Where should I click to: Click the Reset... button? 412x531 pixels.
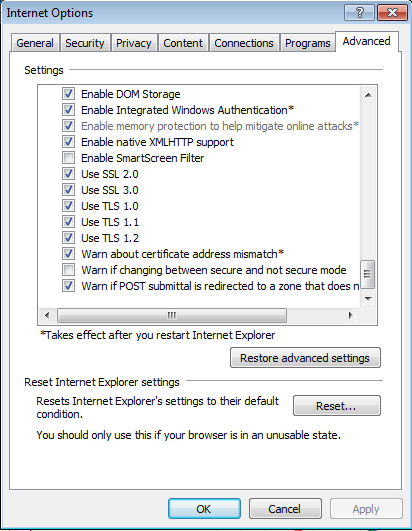pyautogui.click(x=337, y=405)
